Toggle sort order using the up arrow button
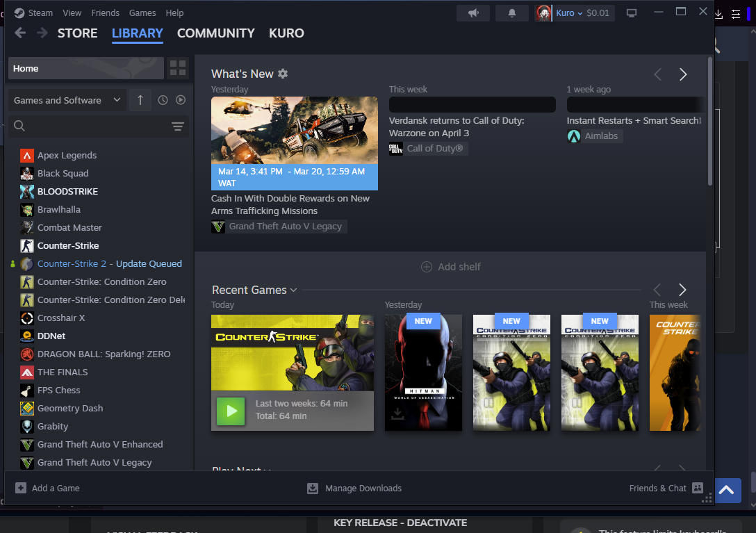The height and width of the screenshot is (533, 756). click(x=140, y=100)
